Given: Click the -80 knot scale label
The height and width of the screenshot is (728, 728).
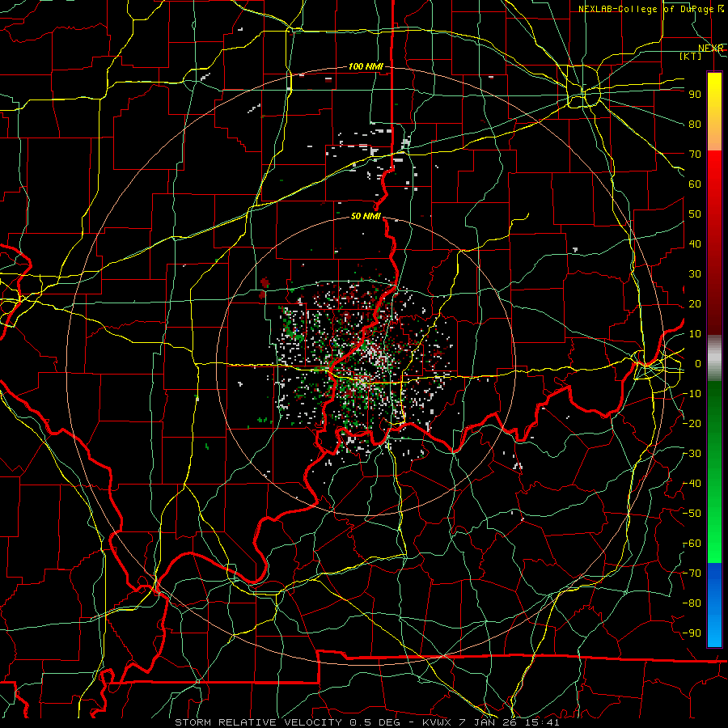Looking at the screenshot, I should 692,603.
